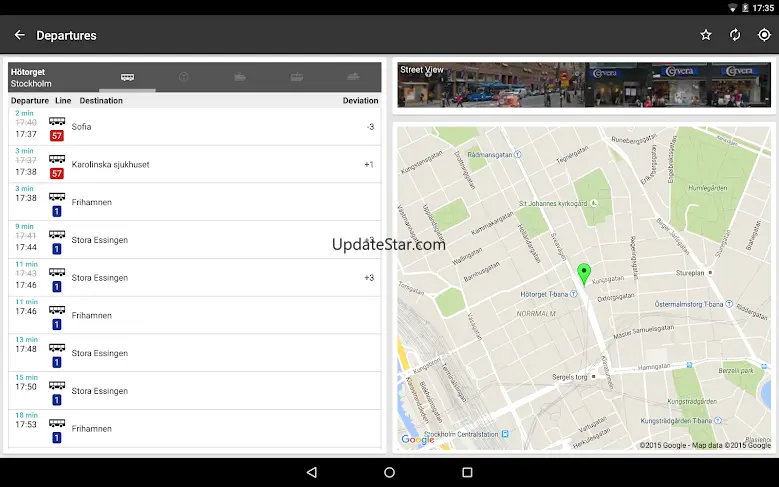Tap the Rådmansgatan metro marker
Viewport: 779px width, 487px height.
click(518, 155)
